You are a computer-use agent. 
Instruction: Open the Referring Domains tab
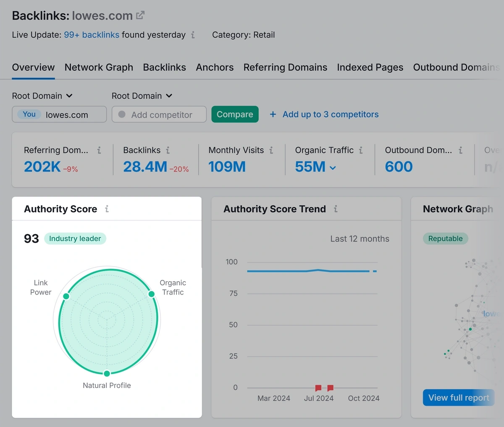285,67
